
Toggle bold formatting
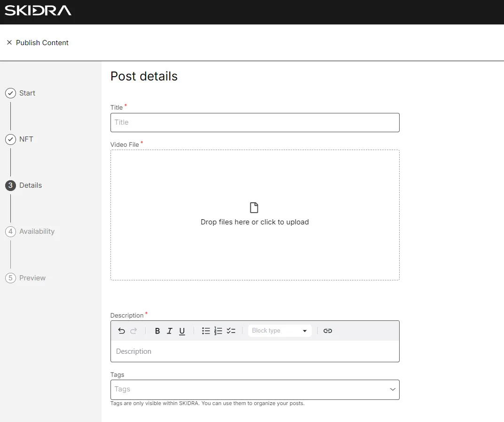click(x=157, y=331)
